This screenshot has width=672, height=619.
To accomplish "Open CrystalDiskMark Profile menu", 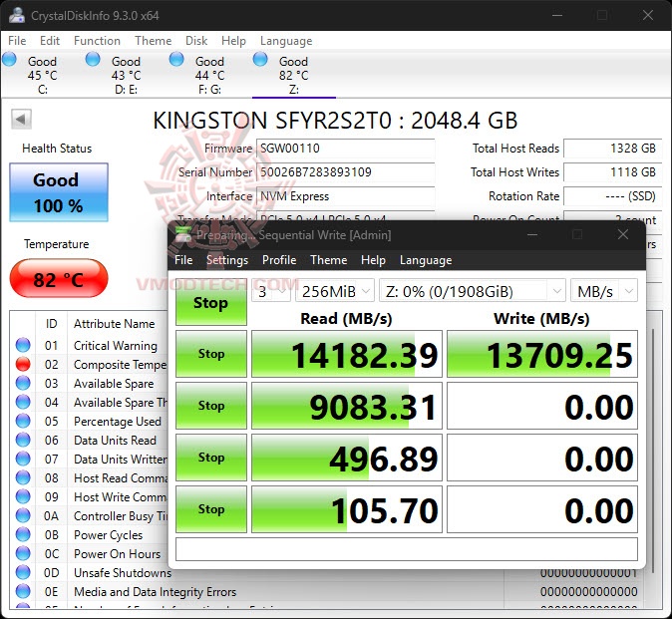I will click(279, 260).
